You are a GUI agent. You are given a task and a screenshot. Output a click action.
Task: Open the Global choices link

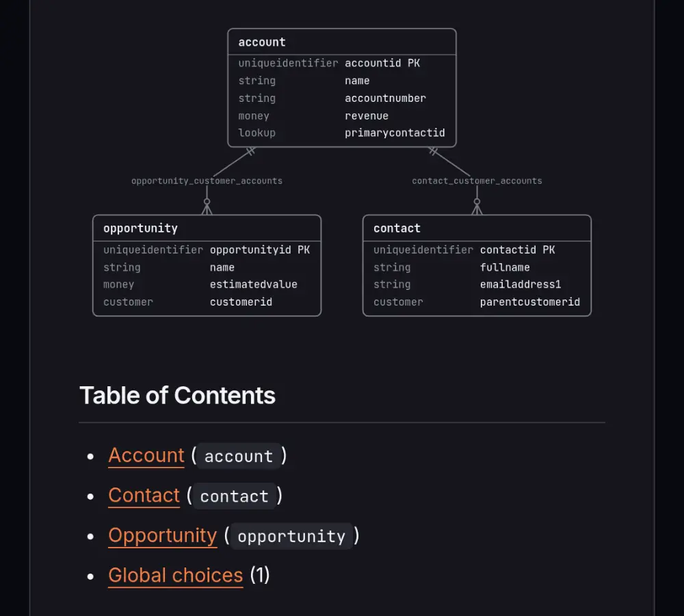tap(175, 576)
